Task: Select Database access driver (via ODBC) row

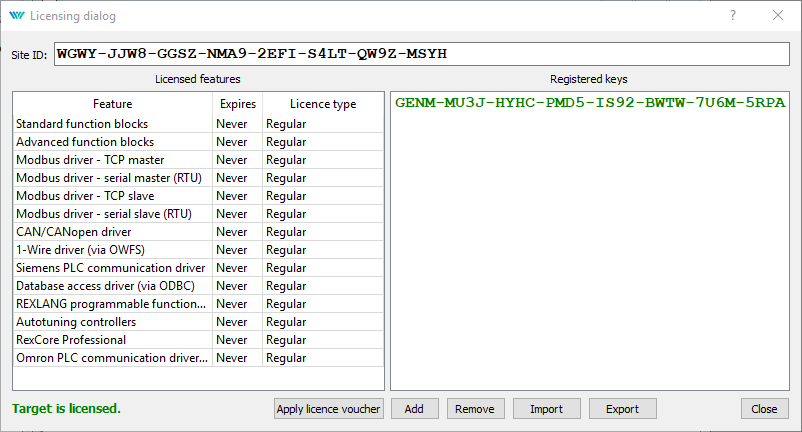Action: [198, 286]
